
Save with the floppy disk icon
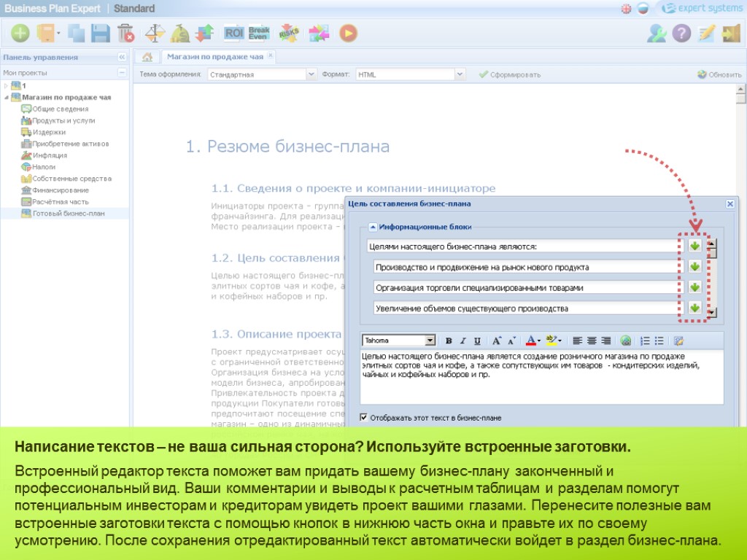coord(101,34)
